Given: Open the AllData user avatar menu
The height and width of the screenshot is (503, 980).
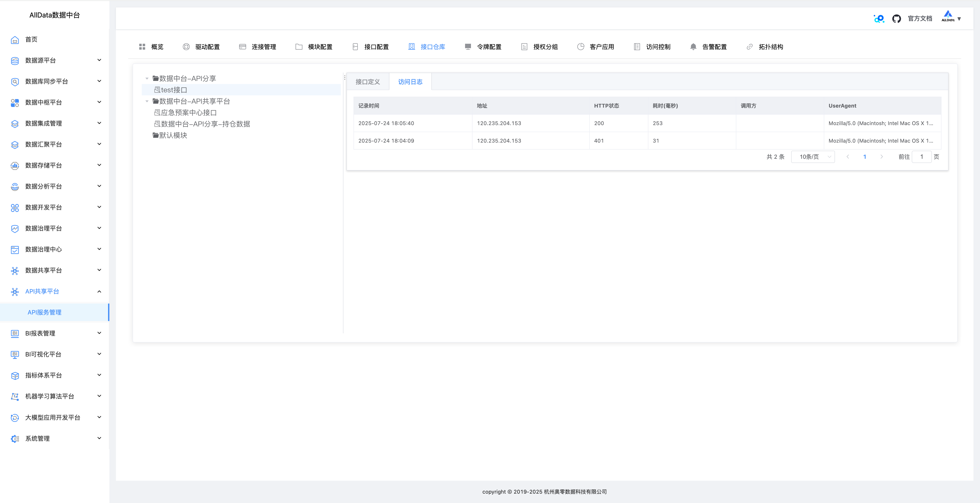Looking at the screenshot, I should [x=951, y=17].
